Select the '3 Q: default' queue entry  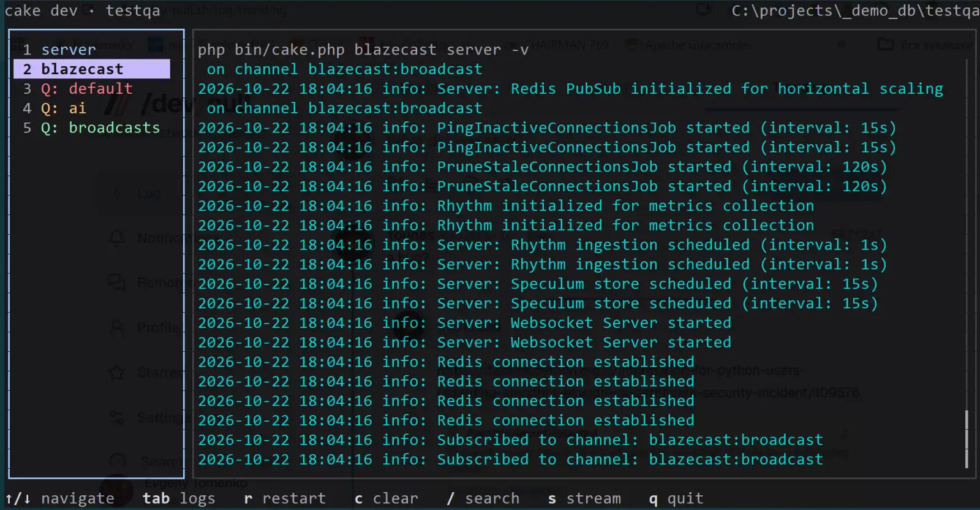tap(92, 88)
